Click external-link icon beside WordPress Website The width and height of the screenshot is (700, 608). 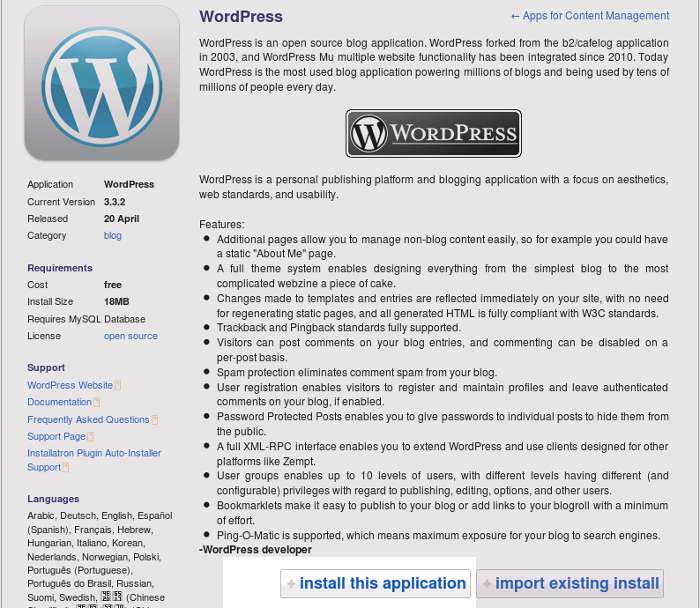tap(118, 386)
